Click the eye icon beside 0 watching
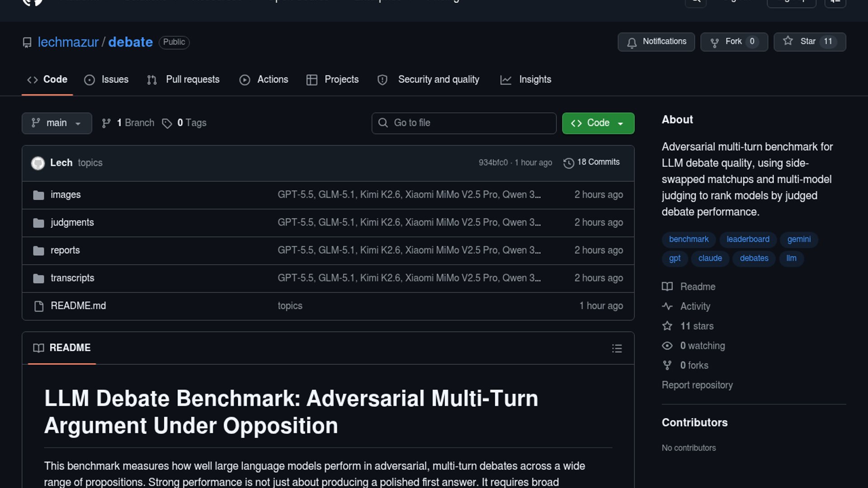Screen dimensions: 868x488 (667, 346)
